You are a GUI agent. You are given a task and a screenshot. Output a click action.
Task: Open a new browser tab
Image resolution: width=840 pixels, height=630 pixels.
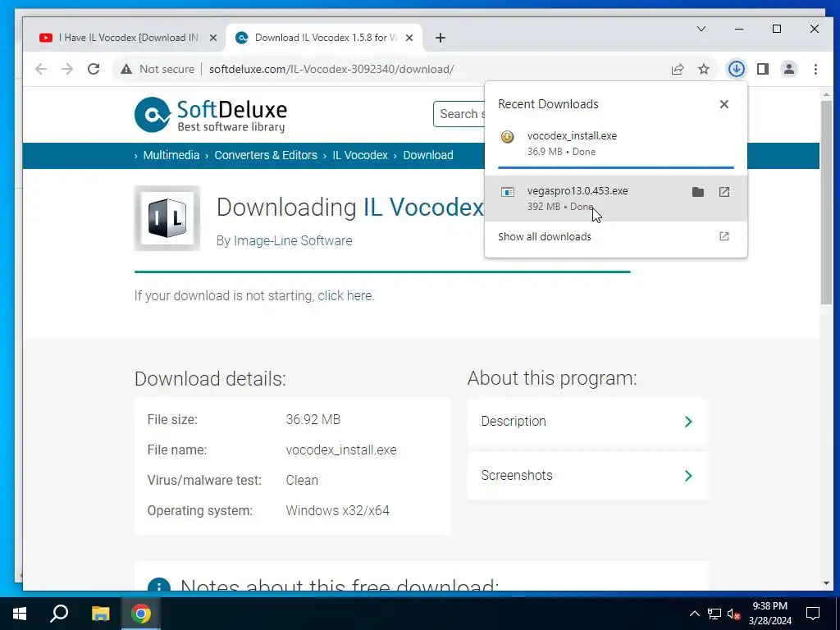click(x=441, y=38)
